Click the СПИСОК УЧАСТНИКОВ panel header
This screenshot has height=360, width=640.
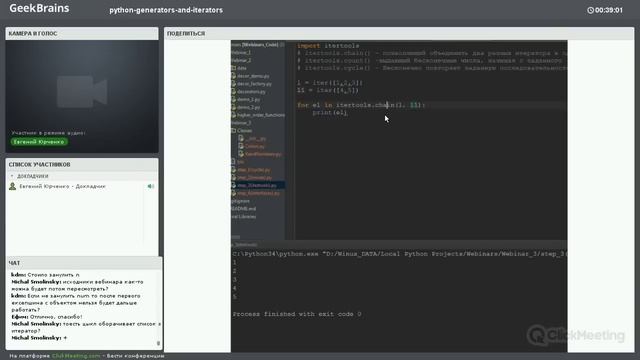(82, 164)
